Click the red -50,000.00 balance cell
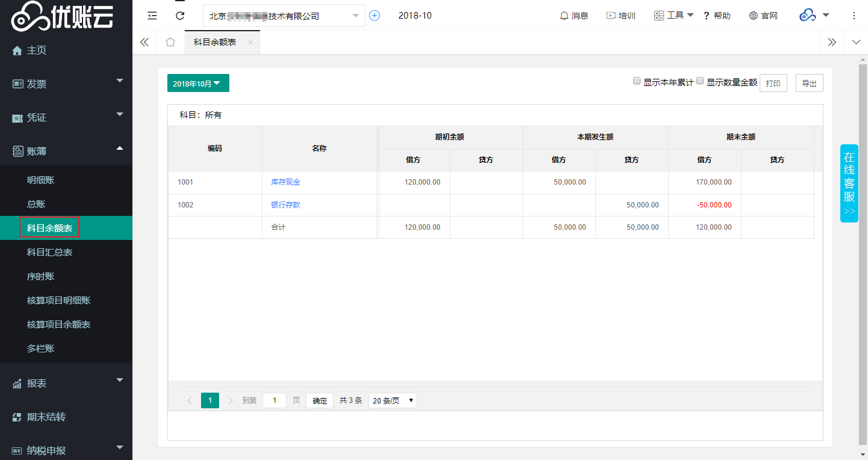868x460 pixels. (x=704, y=205)
